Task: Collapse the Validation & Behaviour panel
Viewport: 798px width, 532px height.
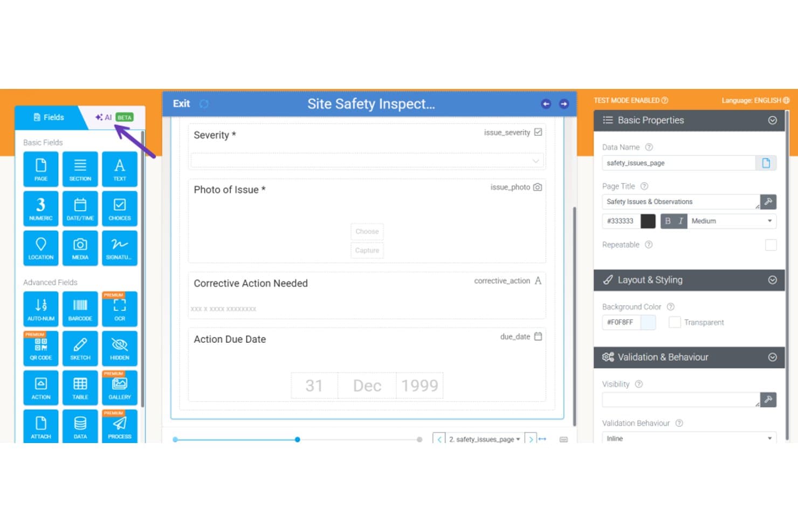Action: [773, 357]
